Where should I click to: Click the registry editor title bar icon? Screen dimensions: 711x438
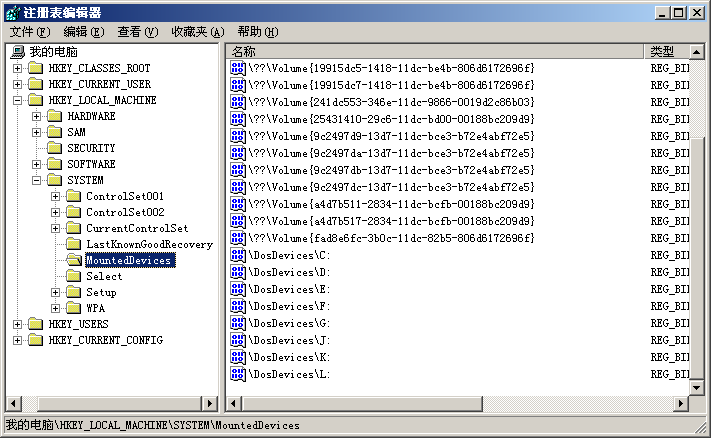tap(13, 13)
